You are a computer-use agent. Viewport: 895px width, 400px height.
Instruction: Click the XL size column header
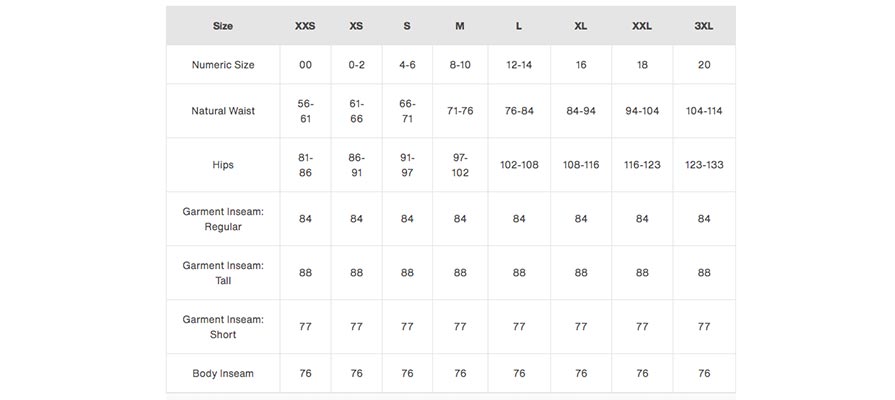click(x=581, y=26)
